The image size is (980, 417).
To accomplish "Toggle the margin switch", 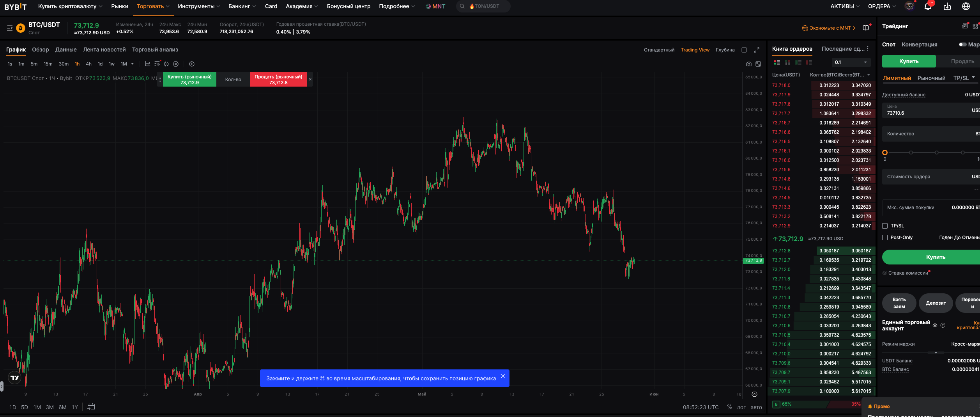I will [963, 44].
